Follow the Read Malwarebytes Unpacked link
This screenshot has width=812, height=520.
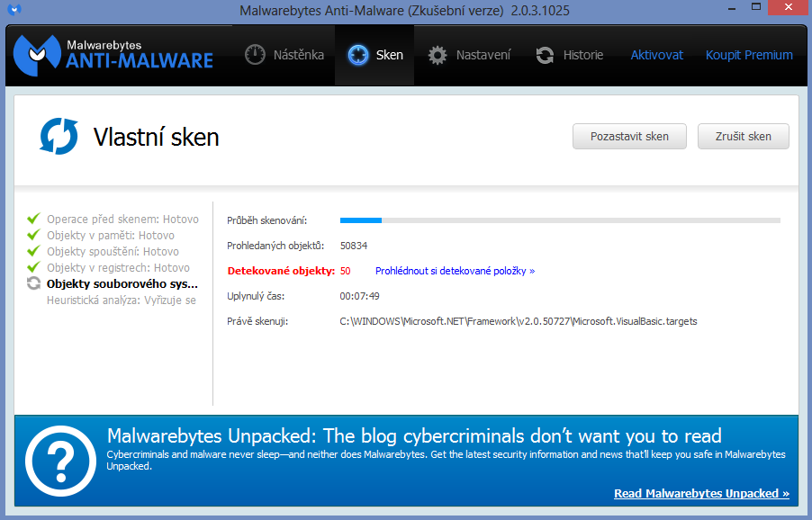701,493
